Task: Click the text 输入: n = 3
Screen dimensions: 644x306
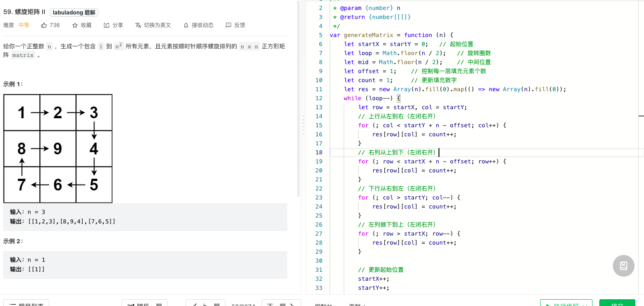Action: click(x=28, y=212)
